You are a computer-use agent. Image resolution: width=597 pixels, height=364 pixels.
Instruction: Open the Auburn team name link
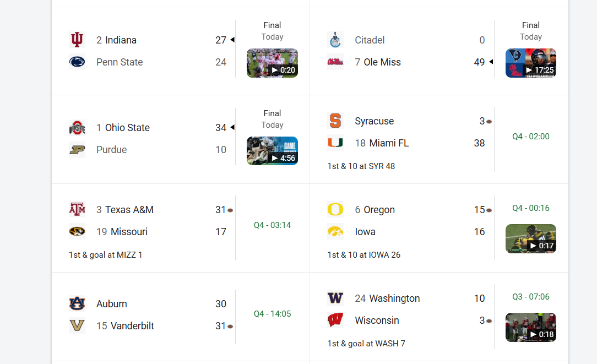pyautogui.click(x=112, y=304)
